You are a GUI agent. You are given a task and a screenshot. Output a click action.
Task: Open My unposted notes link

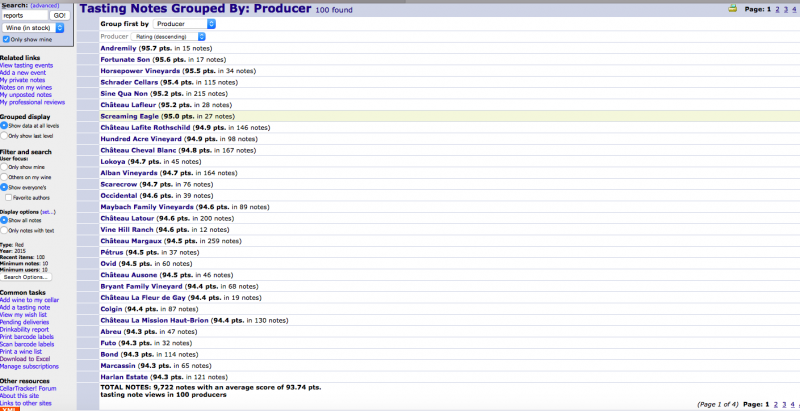pyautogui.click(x=26, y=95)
